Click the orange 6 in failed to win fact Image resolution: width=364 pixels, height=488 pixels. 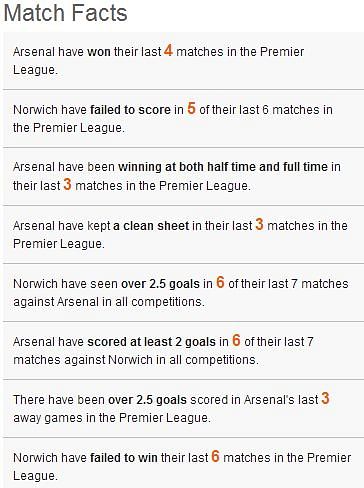216,456
